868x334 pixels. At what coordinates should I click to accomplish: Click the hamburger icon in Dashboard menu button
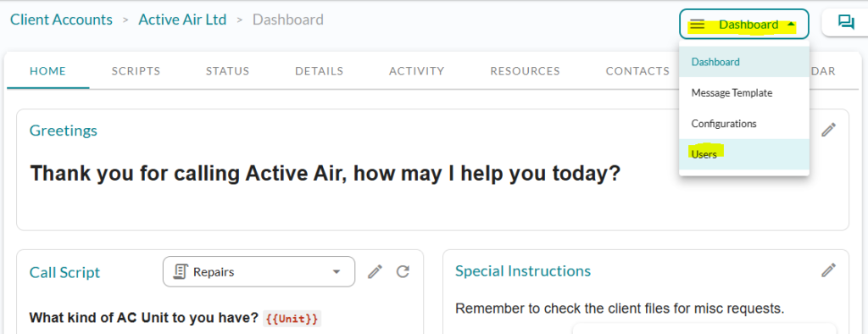(x=698, y=25)
